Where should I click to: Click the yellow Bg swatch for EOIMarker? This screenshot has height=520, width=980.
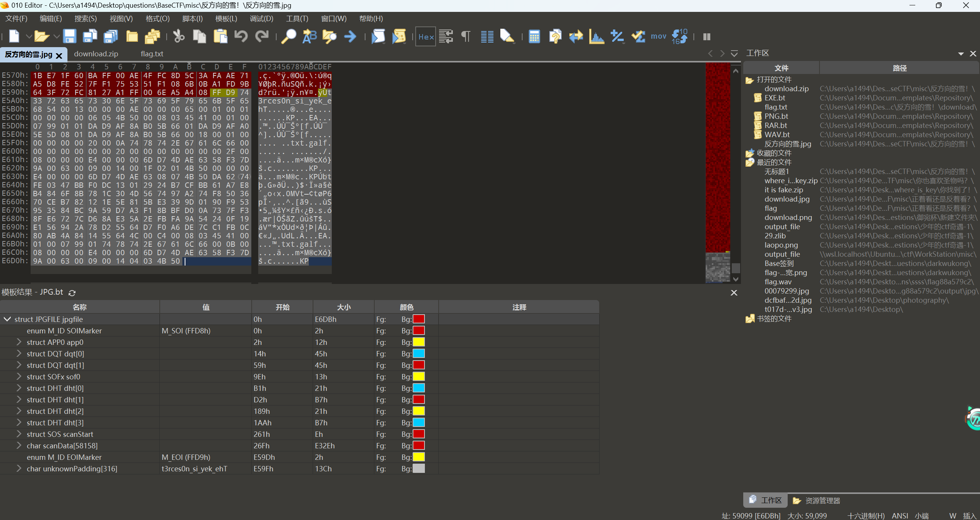pos(418,457)
